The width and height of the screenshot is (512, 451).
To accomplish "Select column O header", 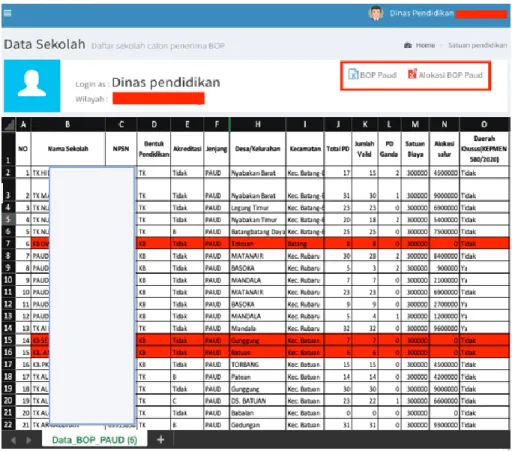I will tap(484, 125).
